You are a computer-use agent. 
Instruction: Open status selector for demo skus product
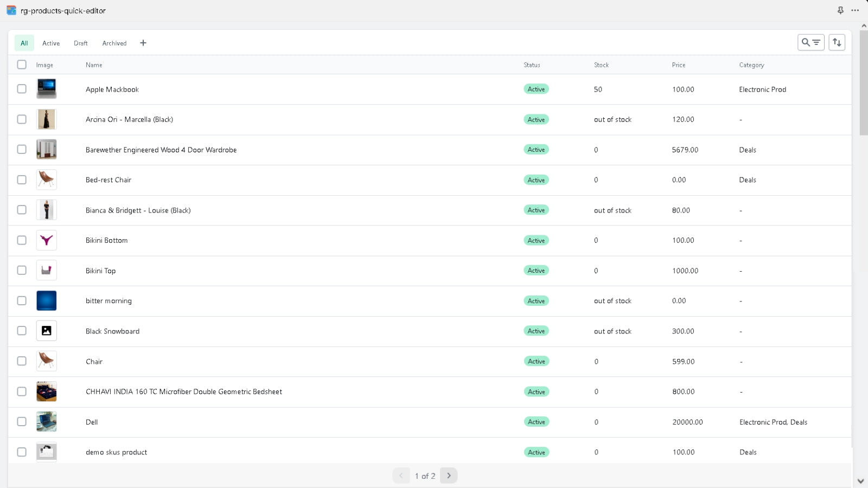[x=535, y=452]
